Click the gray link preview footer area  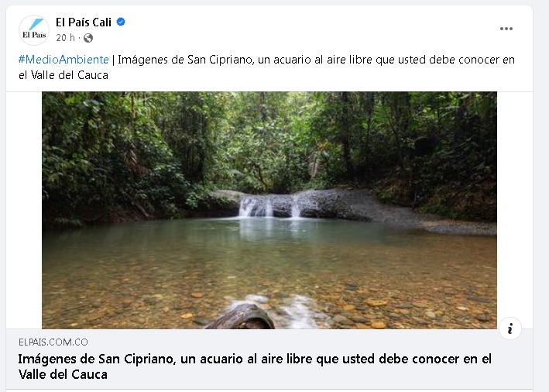click(x=269, y=359)
